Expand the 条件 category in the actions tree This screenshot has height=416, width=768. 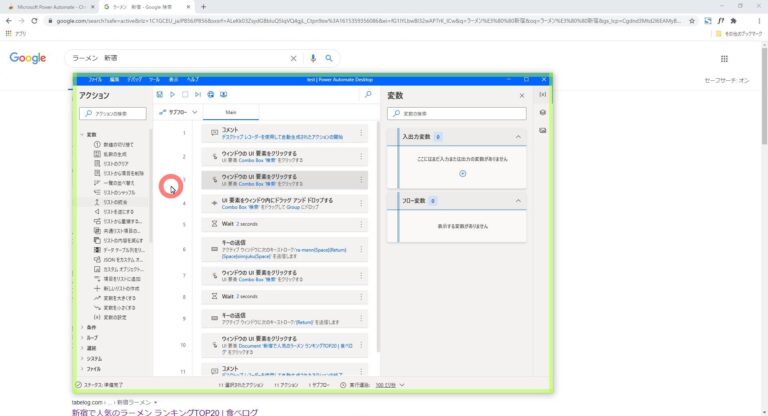(x=82, y=327)
